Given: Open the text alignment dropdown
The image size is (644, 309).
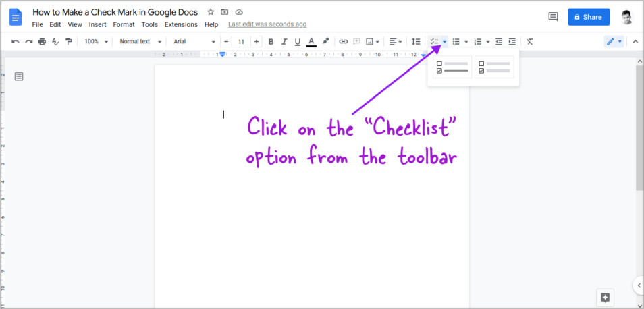Looking at the screenshot, I should (396, 41).
